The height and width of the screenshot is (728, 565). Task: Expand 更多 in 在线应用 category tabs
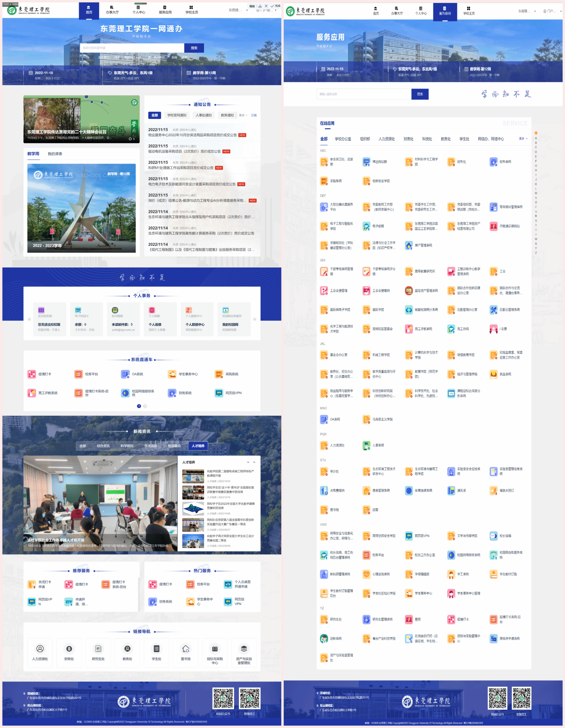coord(523,139)
